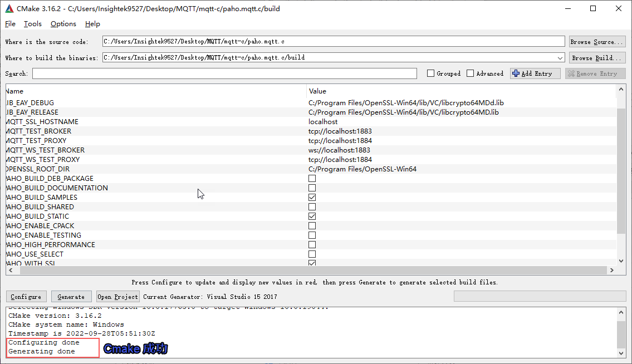Select the MQTT_TEST_PROXY row name
Screen dimensions: 632x364
pos(36,141)
